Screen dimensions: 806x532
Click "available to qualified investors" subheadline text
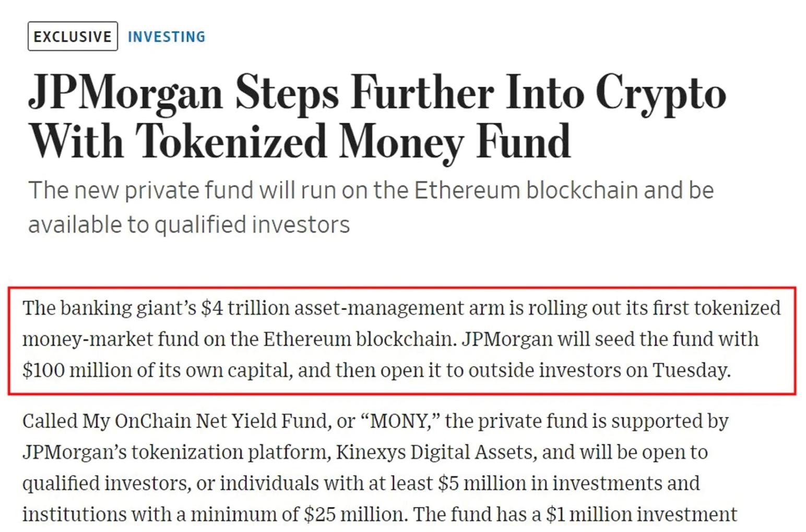pyautogui.click(x=189, y=225)
